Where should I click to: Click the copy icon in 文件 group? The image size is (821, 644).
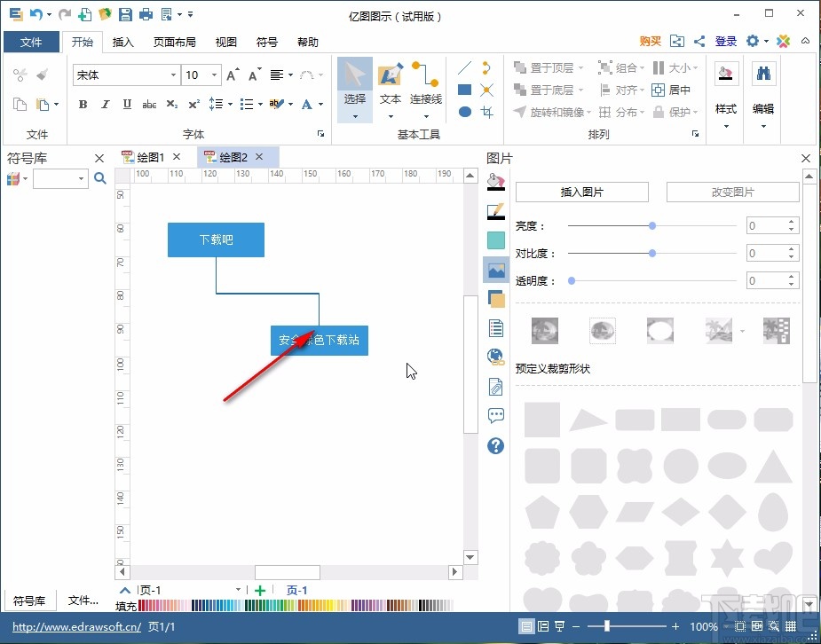click(20, 104)
